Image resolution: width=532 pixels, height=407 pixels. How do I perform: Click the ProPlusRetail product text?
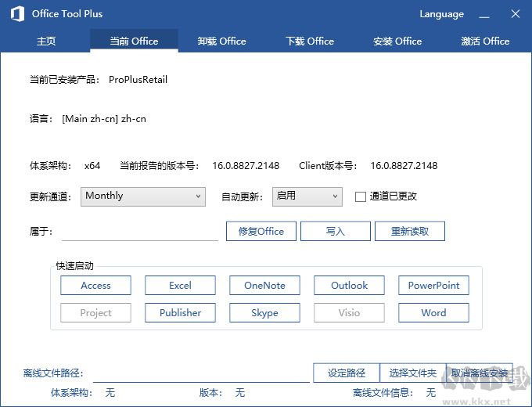(x=138, y=80)
